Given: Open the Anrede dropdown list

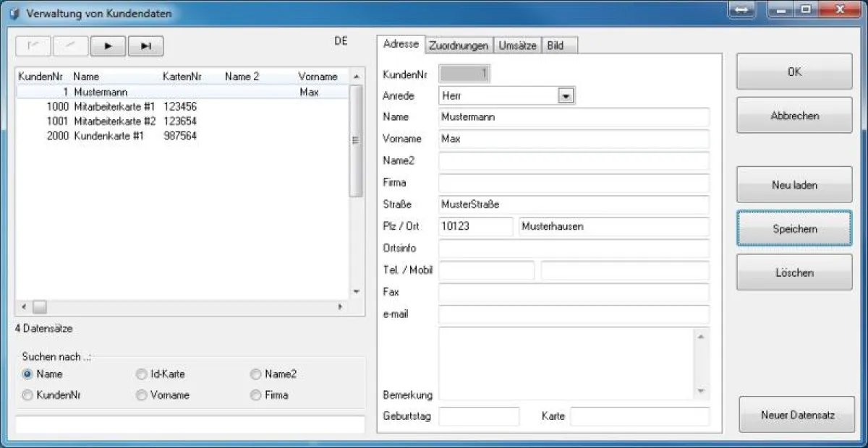Looking at the screenshot, I should pos(566,95).
